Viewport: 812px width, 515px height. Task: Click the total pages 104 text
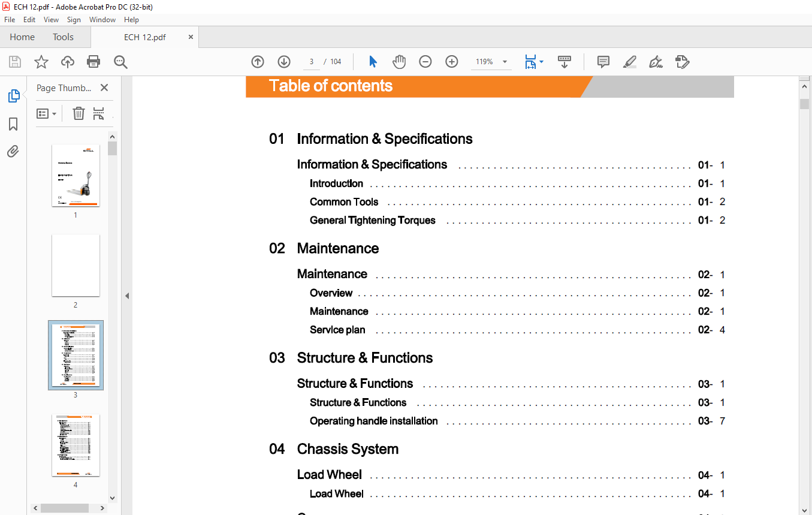[x=336, y=62]
